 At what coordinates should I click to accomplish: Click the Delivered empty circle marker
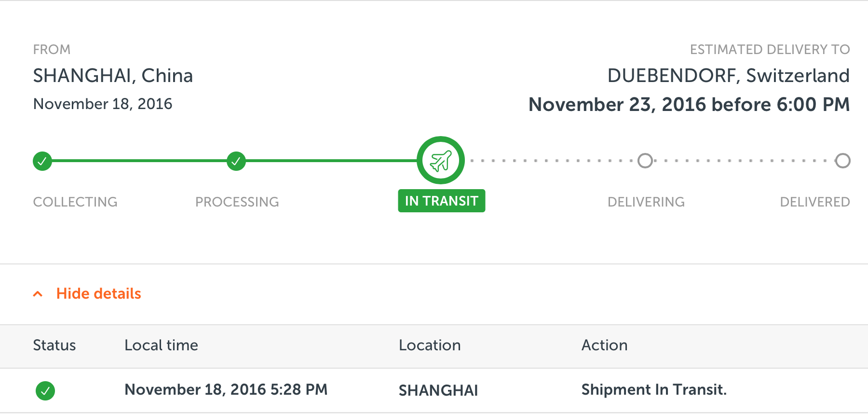click(843, 161)
